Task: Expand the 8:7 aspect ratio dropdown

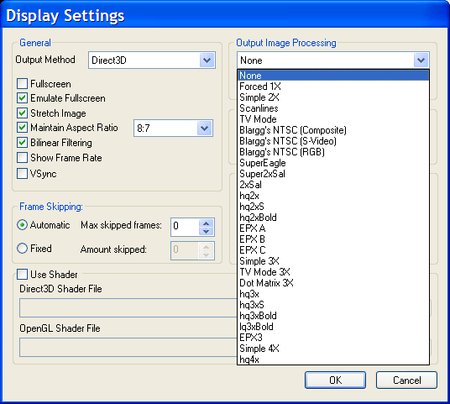Action: [x=204, y=128]
